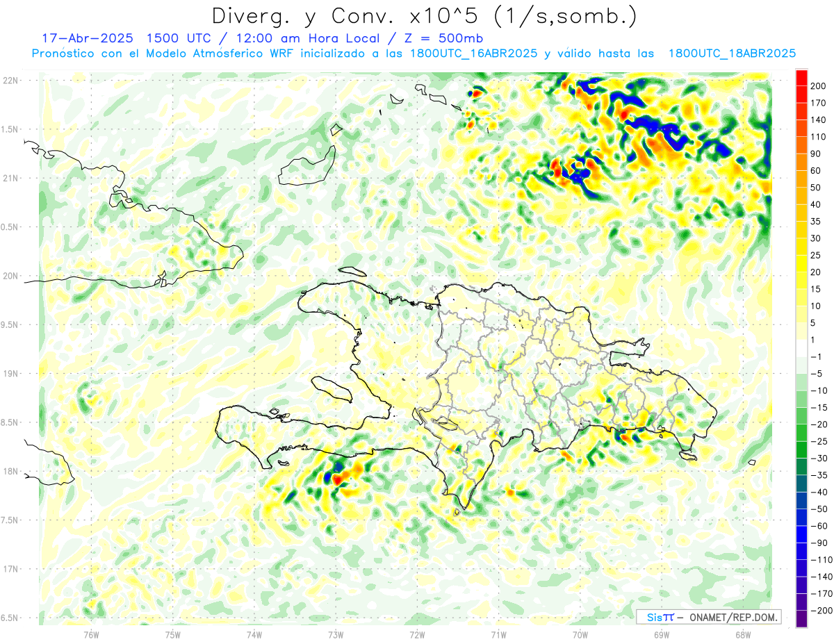Click the '21N' latitude label
This screenshot has width=834, height=644.
point(10,179)
